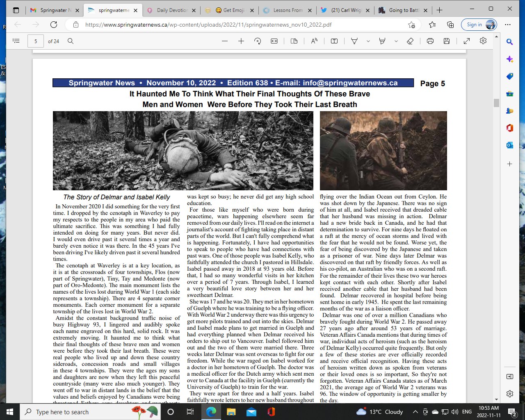Open the Page view options
Viewport: 525px width, 420px height.
pos(294,41)
